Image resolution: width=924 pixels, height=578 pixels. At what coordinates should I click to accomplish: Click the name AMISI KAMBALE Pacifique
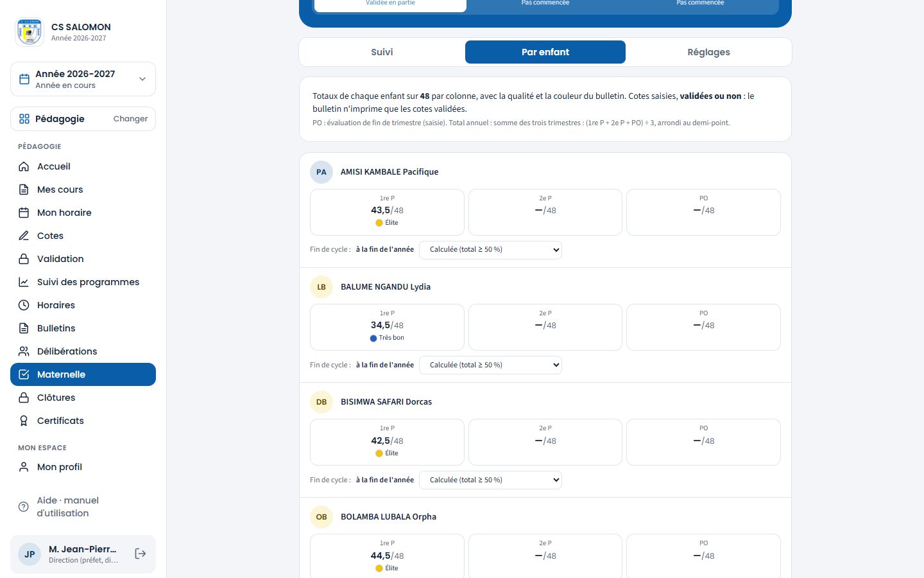(389, 172)
